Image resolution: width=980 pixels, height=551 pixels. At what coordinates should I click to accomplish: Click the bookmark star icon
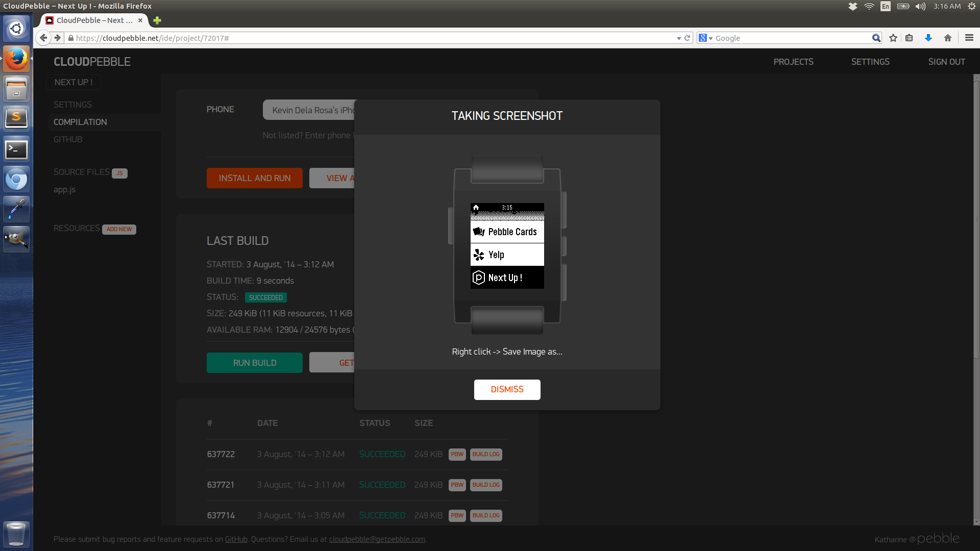pos(893,38)
